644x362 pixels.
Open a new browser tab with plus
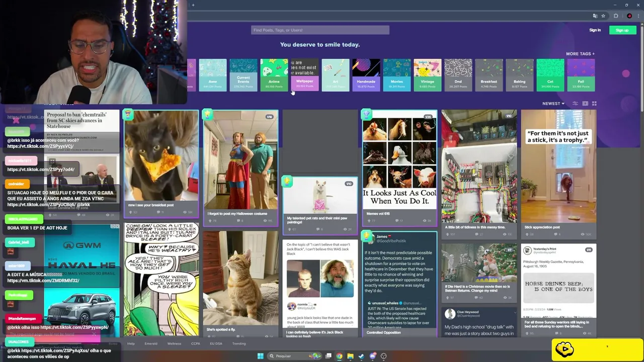pyautogui.click(x=193, y=5)
